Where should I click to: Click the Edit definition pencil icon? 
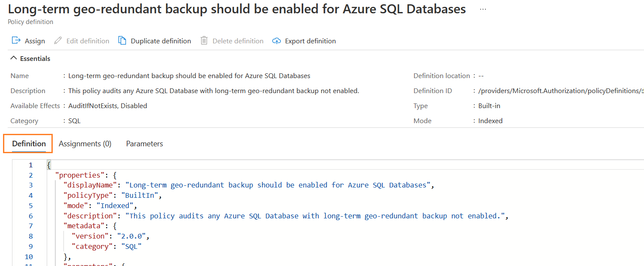(58, 41)
